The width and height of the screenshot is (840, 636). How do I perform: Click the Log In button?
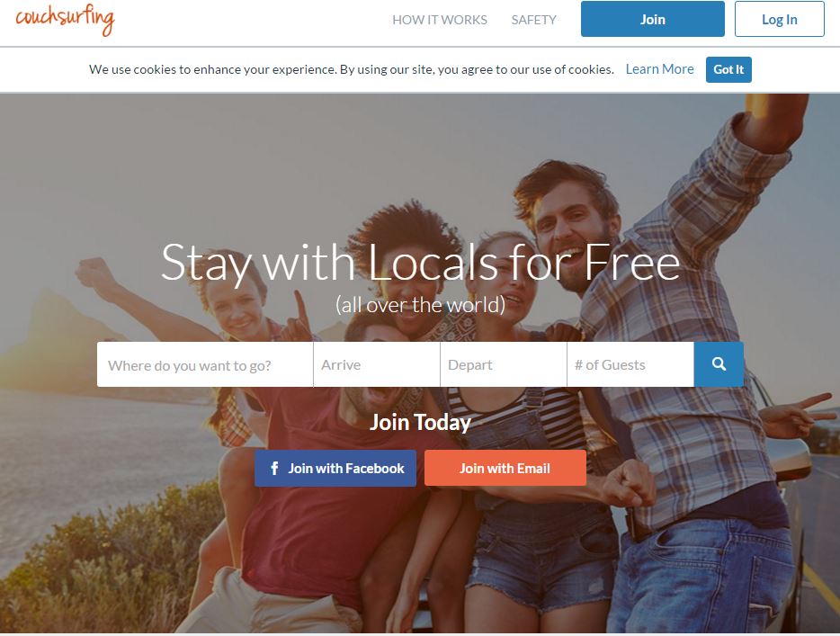(779, 19)
